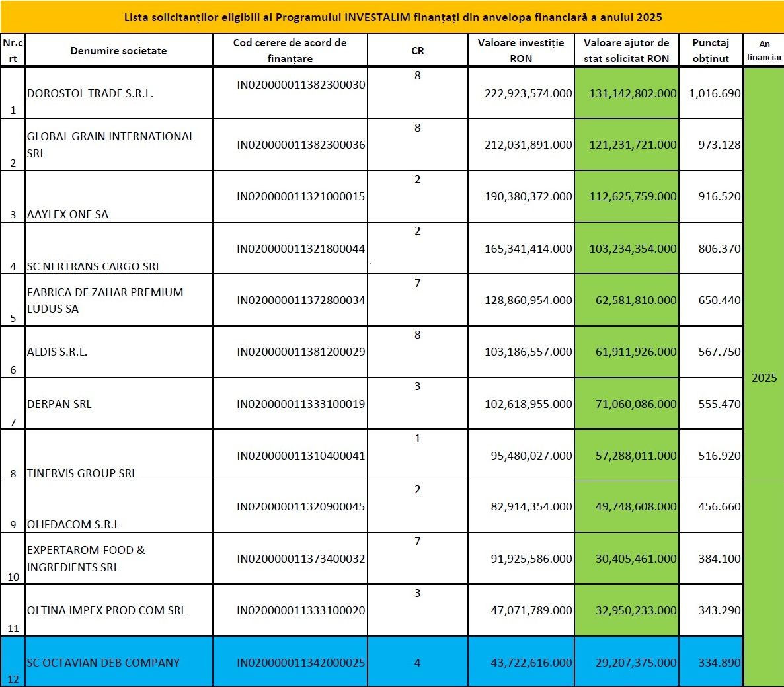784x687 pixels.
Task: Click the 'Valoare investiție RON' header
Action: tap(521, 51)
